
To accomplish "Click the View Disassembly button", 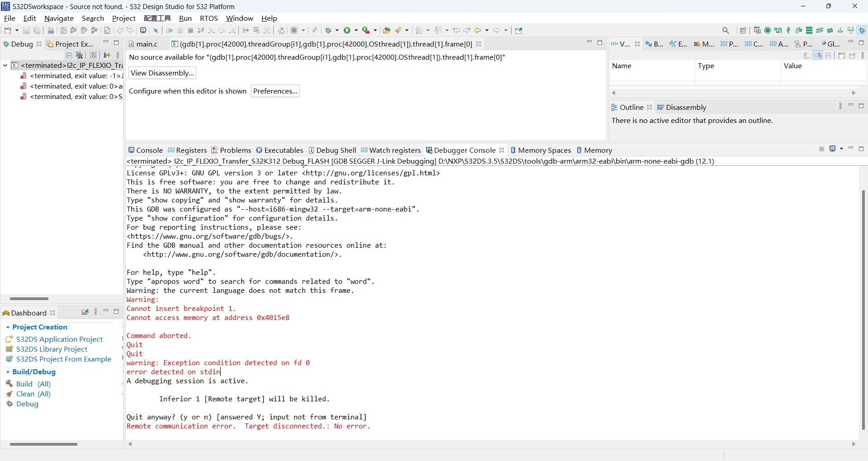I will click(162, 73).
